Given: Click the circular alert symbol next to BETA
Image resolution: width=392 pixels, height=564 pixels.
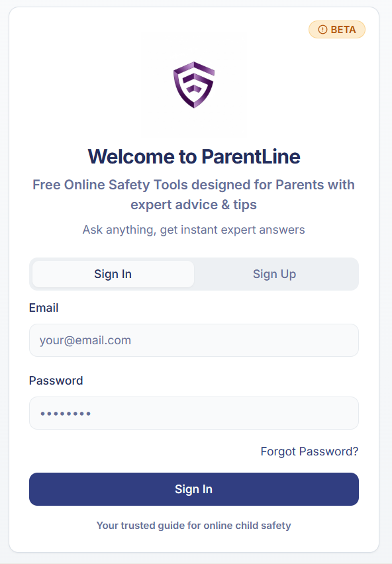Looking at the screenshot, I should click(322, 29).
